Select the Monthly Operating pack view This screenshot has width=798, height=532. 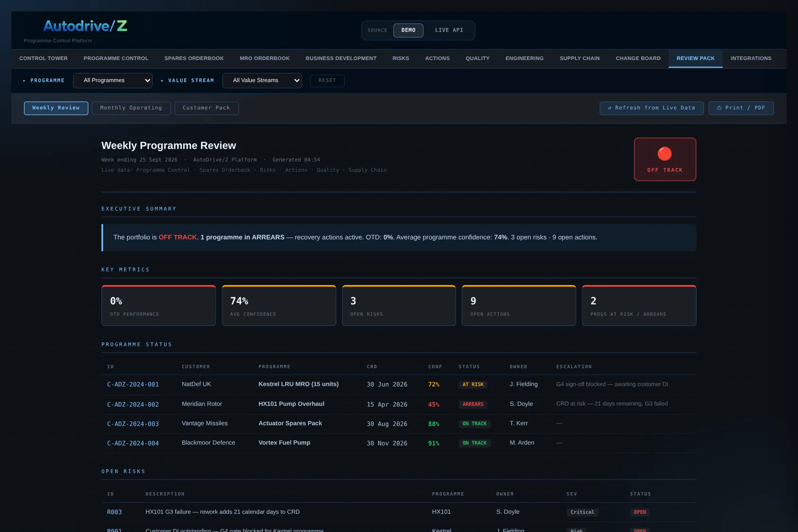tap(131, 108)
